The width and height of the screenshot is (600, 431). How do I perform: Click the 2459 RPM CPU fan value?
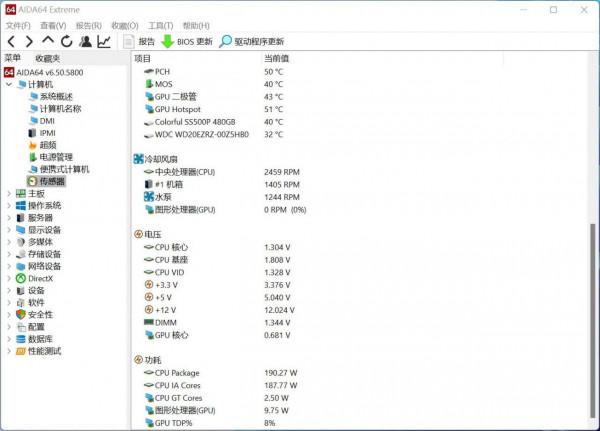coord(282,172)
